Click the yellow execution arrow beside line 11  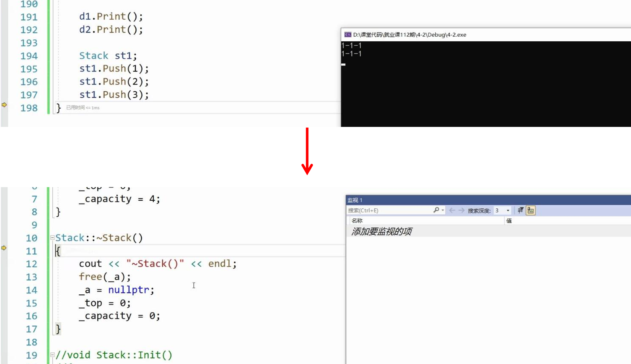[x=4, y=248]
